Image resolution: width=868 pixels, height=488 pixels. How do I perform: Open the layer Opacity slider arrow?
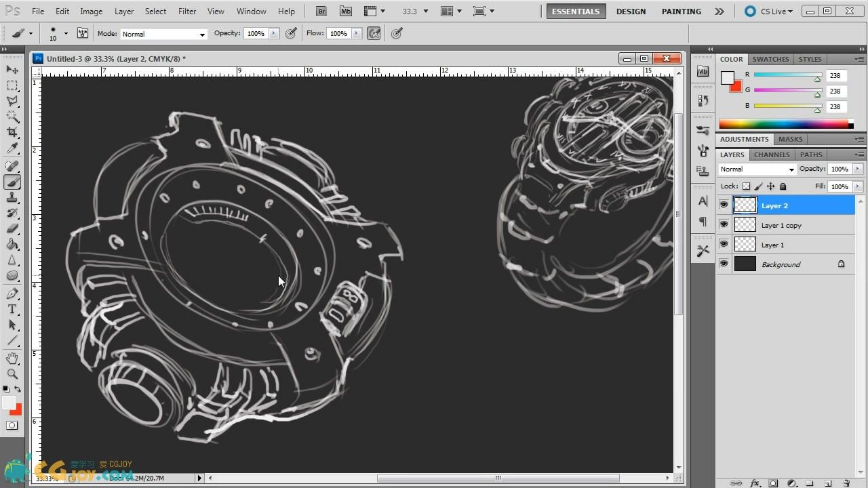click(x=858, y=169)
